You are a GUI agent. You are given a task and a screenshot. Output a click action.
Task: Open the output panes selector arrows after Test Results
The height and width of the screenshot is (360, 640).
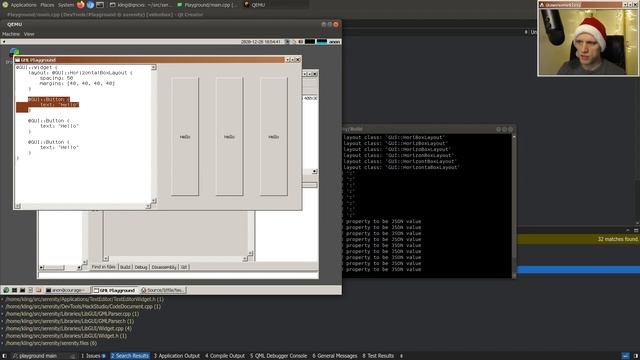pyautogui.click(x=401, y=356)
